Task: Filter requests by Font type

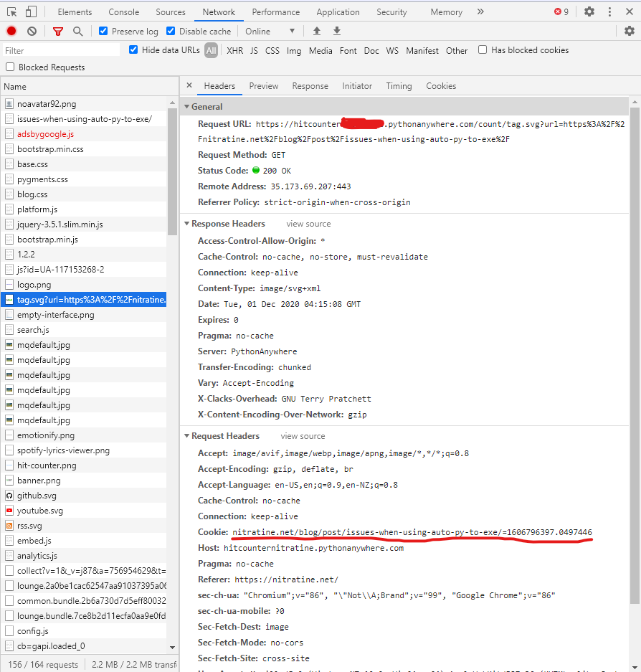Action: (348, 51)
